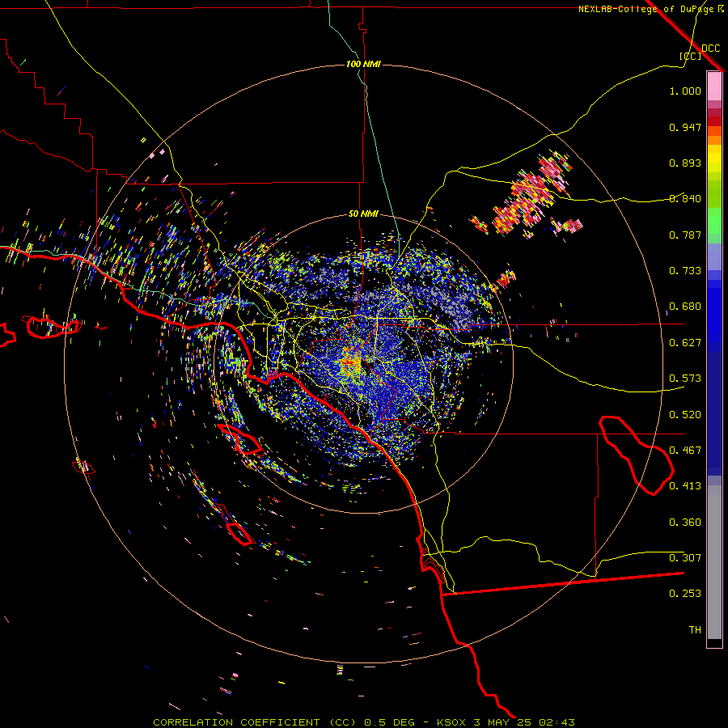Select the 0.413 legend value
The image size is (728, 728).
[685, 486]
